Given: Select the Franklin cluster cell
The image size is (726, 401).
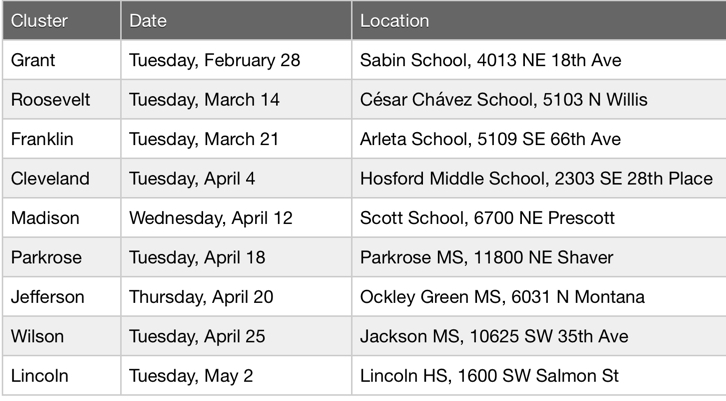Looking at the screenshot, I should coord(62,139).
